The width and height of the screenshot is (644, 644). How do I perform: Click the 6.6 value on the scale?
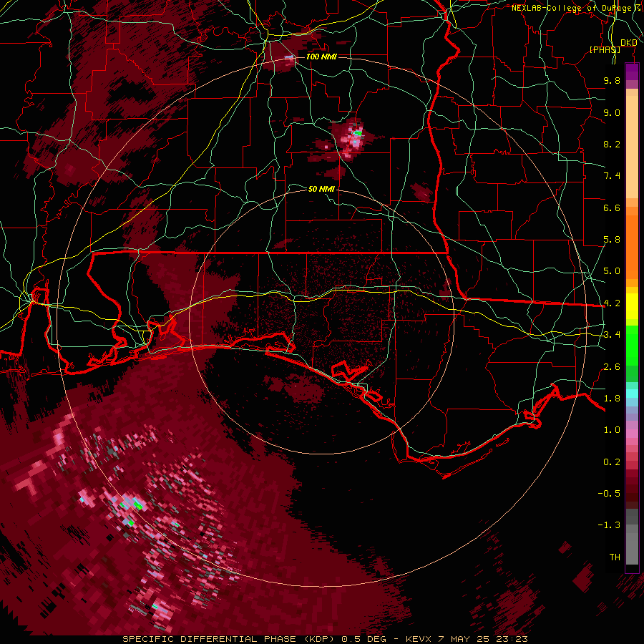612,208
